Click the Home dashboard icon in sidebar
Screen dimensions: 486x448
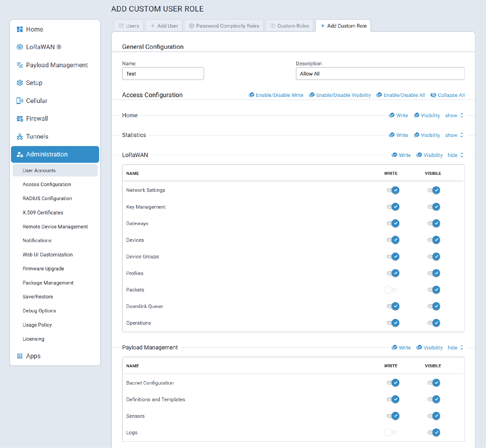click(19, 29)
